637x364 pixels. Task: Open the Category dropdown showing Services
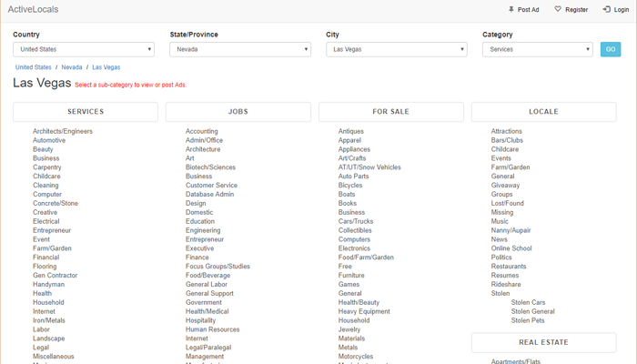pyautogui.click(x=537, y=49)
